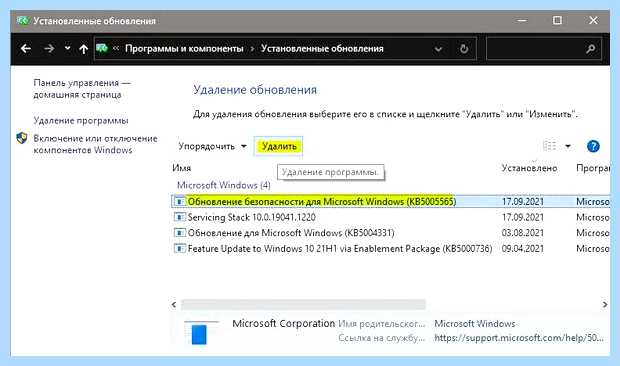Click date 09.04.2021 cell

(522, 249)
